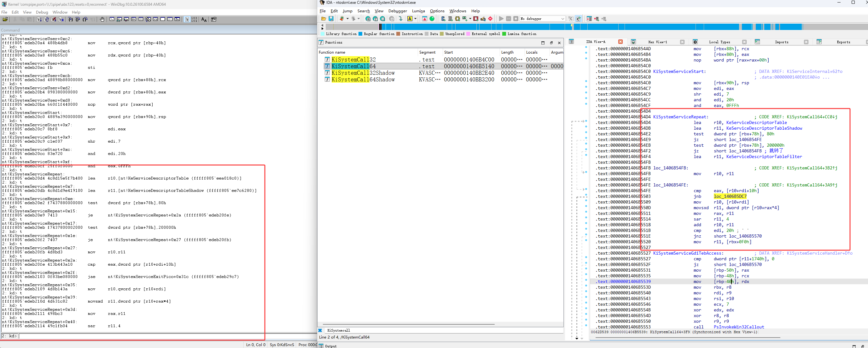Click the WinDbg open source file icon
The width and height of the screenshot is (868, 348).
(x=5, y=19)
